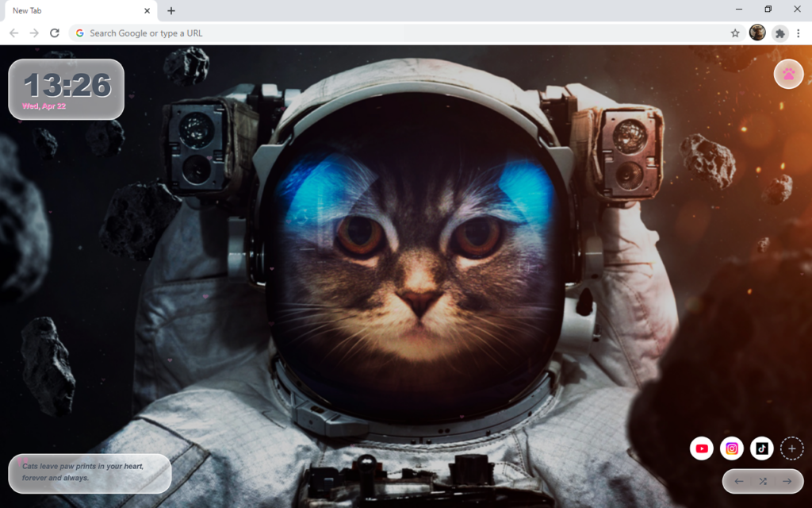This screenshot has height=508, width=812.
Task: Open the Instagram shortcut
Action: pyautogui.click(x=732, y=448)
